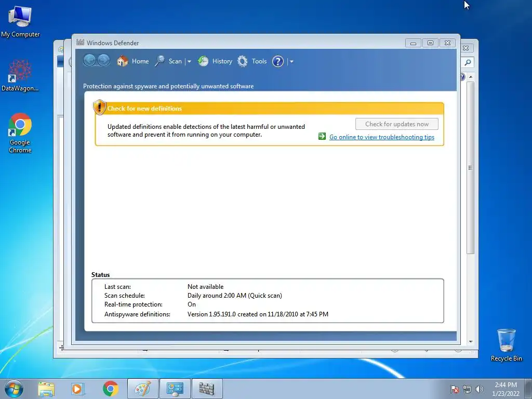The height and width of the screenshot is (399, 532).
Task: Click the Back arrow in Windows Defender
Action: (89, 60)
